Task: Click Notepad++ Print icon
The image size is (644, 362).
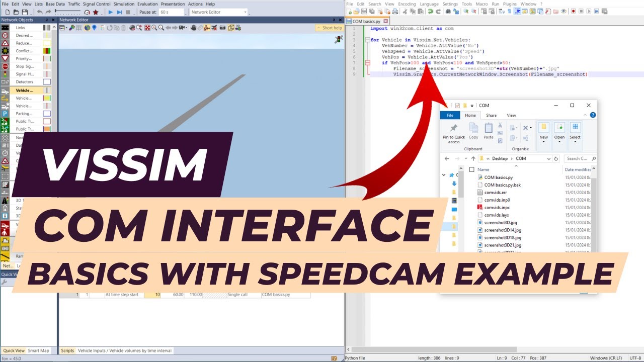Action: 395,12
